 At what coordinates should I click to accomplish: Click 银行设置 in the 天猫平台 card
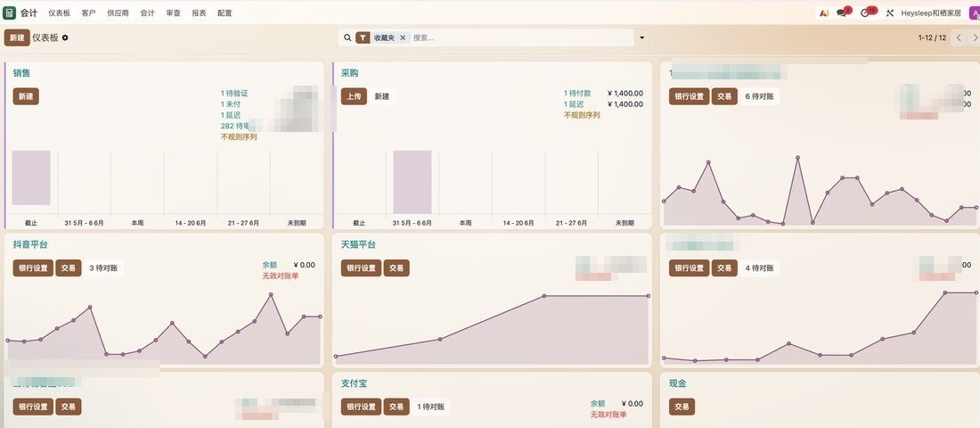[x=361, y=267]
